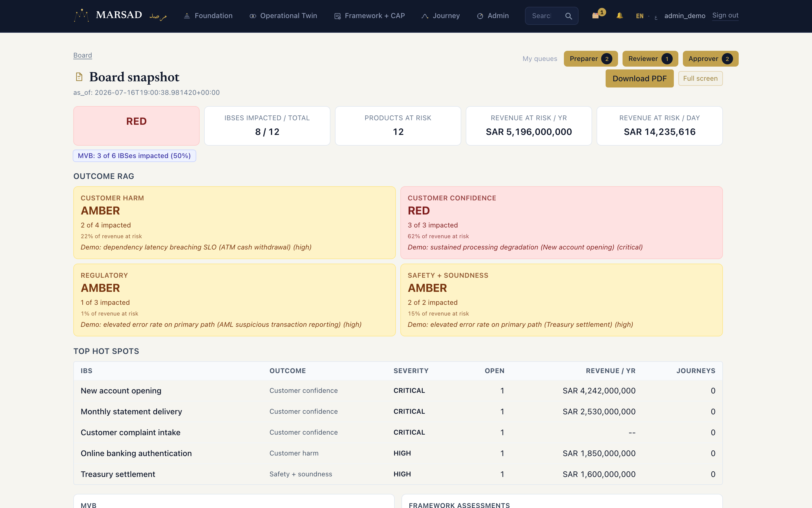Click the Revenue at Risk / Yr card
This screenshot has width=812, height=508.
click(x=529, y=126)
